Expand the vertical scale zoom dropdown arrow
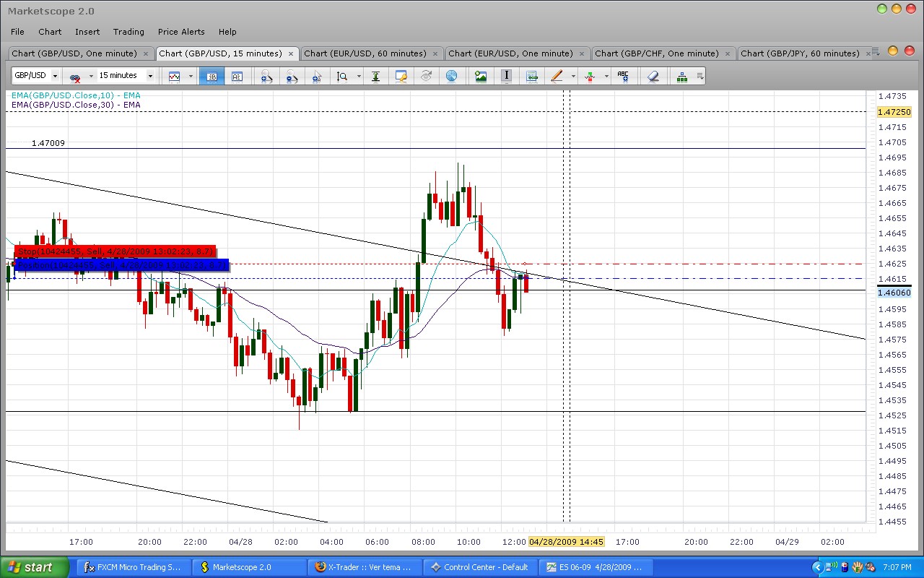The height and width of the screenshot is (578, 924). point(359,76)
